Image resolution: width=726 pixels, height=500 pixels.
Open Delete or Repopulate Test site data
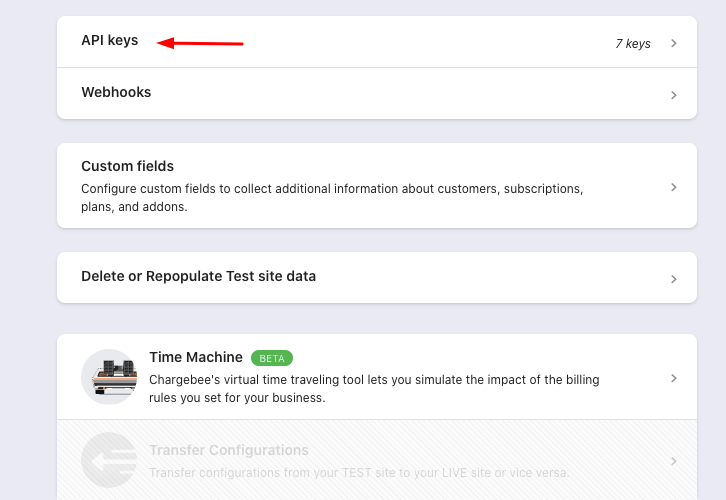198,276
